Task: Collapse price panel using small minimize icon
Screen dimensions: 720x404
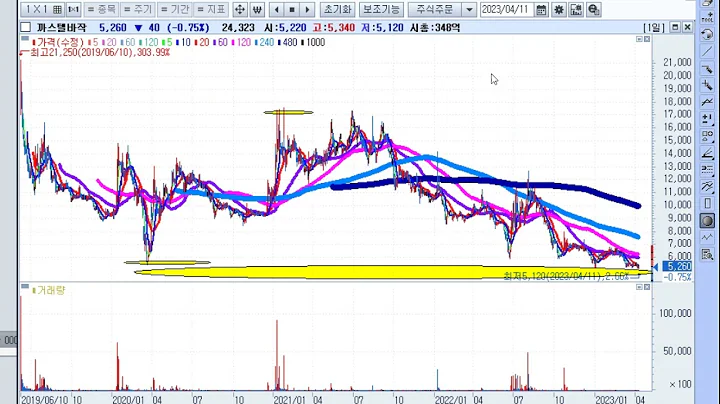Action: tap(639, 39)
